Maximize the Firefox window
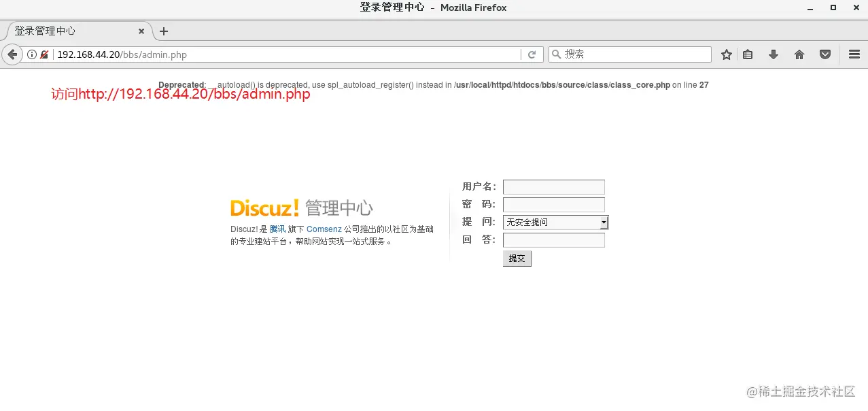Viewport: 868px width, 411px height. pos(833,7)
